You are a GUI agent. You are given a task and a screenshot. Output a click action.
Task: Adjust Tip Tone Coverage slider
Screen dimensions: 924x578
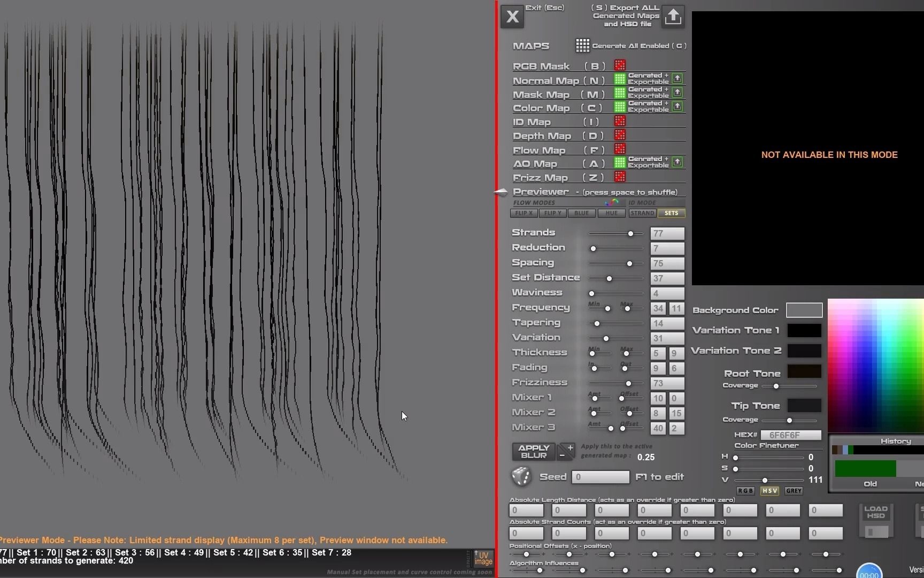[x=790, y=421]
